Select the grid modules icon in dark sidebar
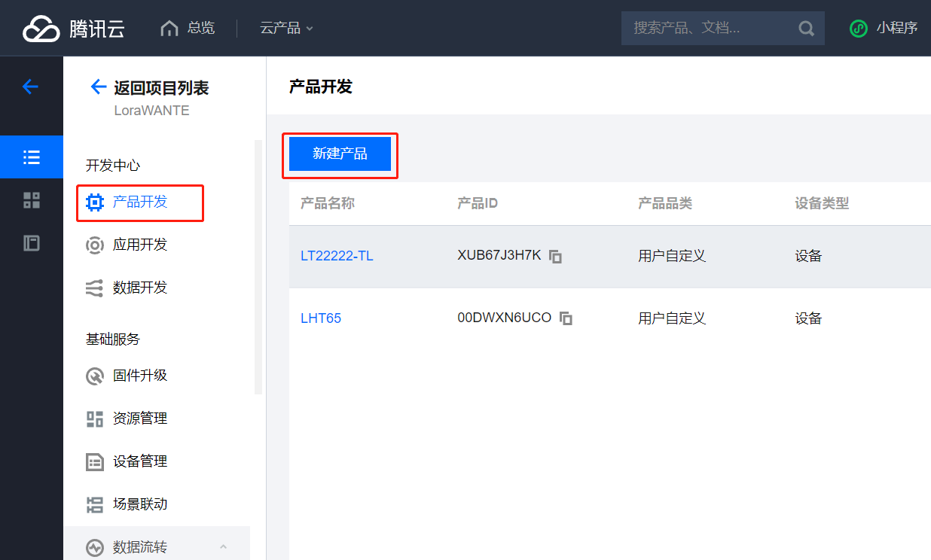931x560 pixels. (x=32, y=200)
